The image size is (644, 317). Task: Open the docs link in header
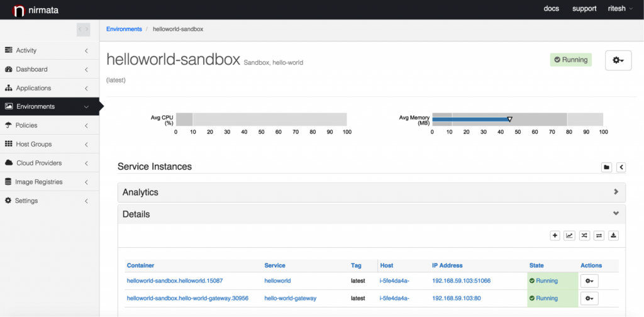pyautogui.click(x=551, y=9)
